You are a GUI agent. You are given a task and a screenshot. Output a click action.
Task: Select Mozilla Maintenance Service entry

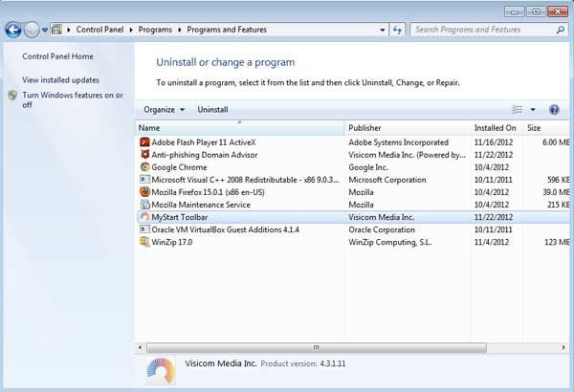point(201,205)
